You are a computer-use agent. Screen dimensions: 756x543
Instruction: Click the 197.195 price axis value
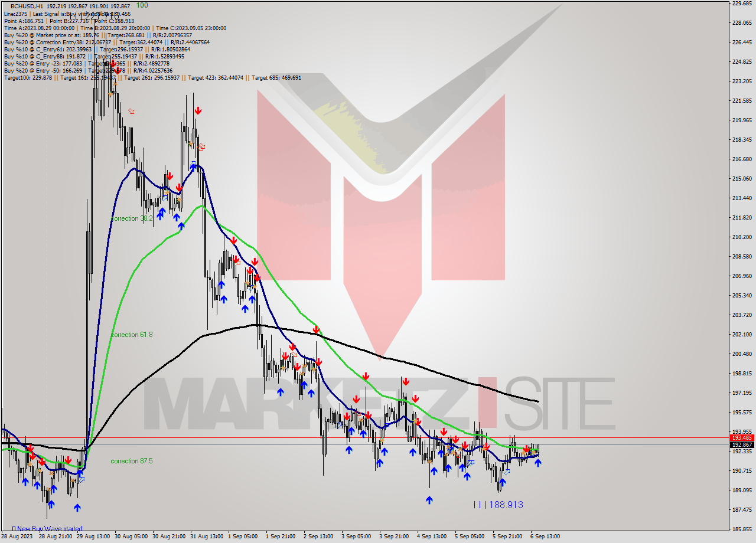(741, 393)
